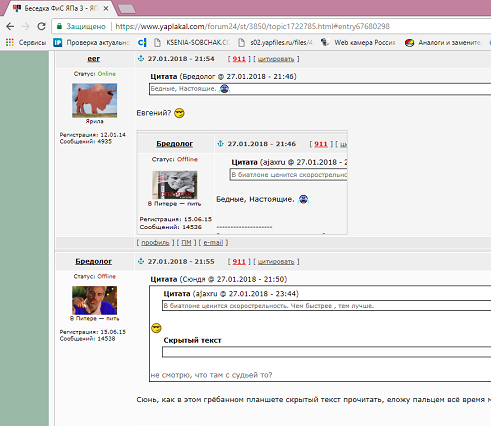
Task: Open a new browser tab
Action: click(127, 9)
